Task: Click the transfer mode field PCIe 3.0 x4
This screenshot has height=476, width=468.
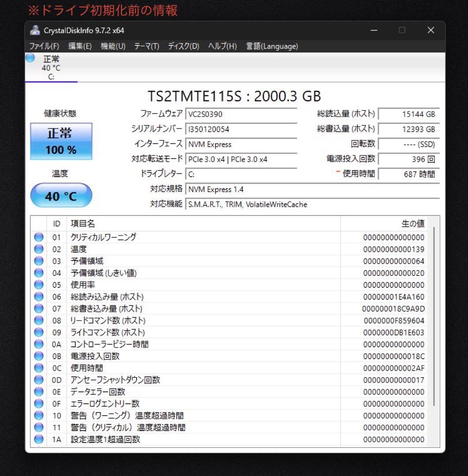Action: pos(241,160)
